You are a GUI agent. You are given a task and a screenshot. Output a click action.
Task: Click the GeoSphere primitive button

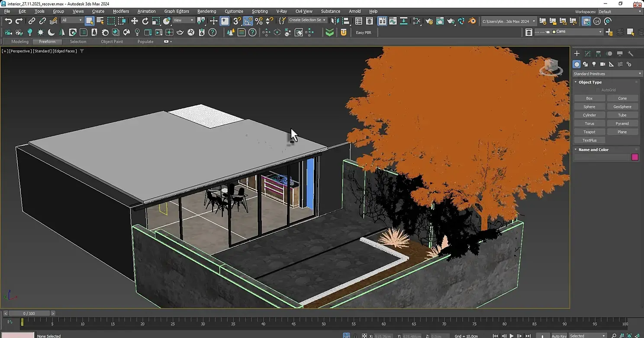click(x=622, y=107)
